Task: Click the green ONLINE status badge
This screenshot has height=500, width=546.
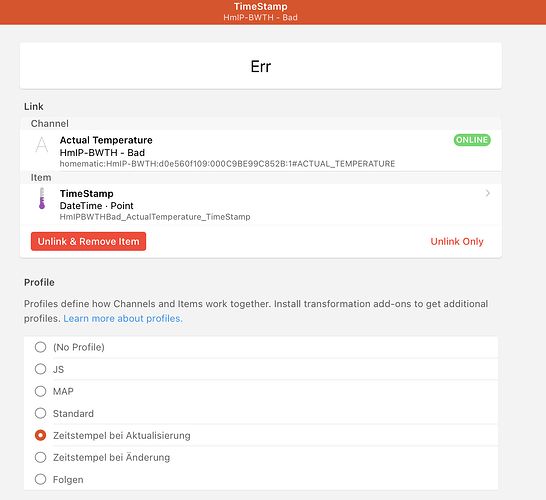Action: coord(472,140)
